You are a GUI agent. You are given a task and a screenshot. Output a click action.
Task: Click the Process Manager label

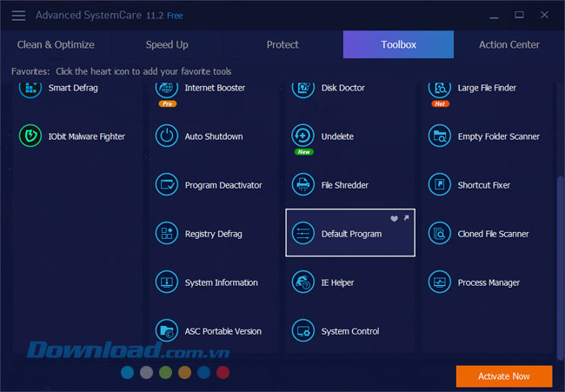tap(489, 282)
